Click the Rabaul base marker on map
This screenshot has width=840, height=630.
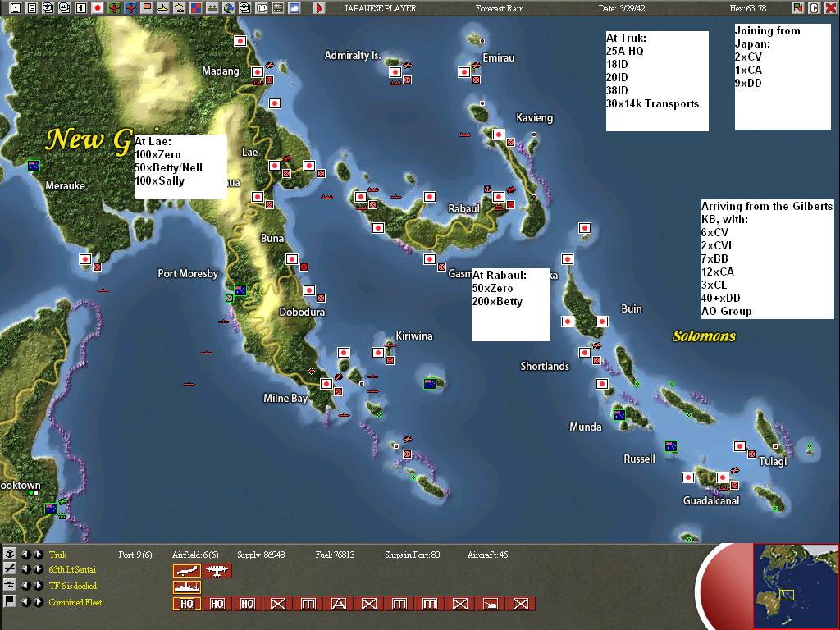point(499,197)
